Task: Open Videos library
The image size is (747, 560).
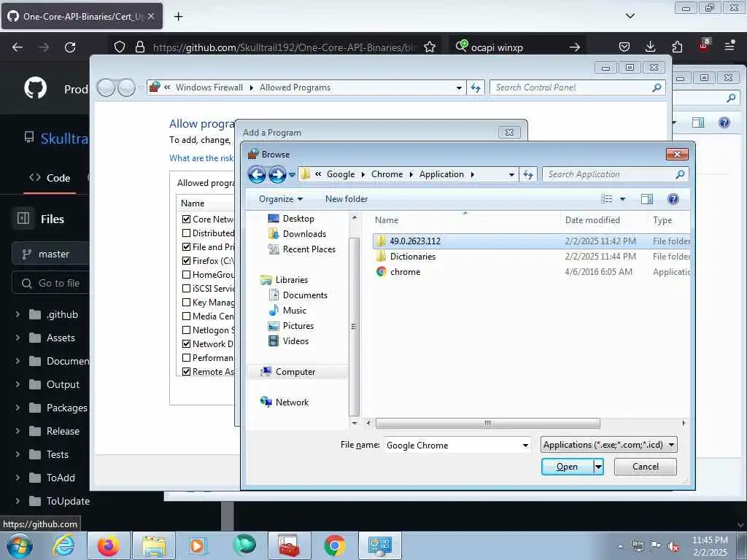Action: 288,341
